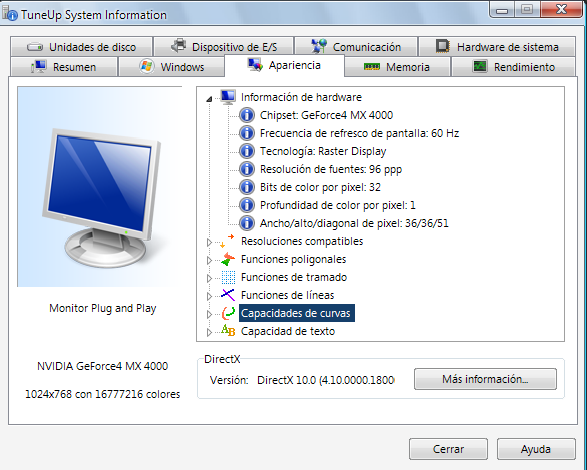Screen dimensions: 587x470
Task: Expand Funciones de tramado node
Action: pos(209,278)
